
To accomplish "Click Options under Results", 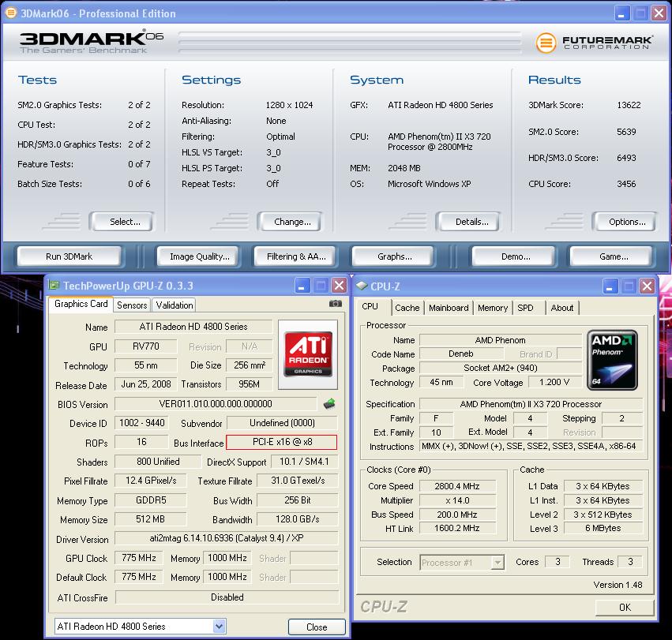I will (626, 222).
